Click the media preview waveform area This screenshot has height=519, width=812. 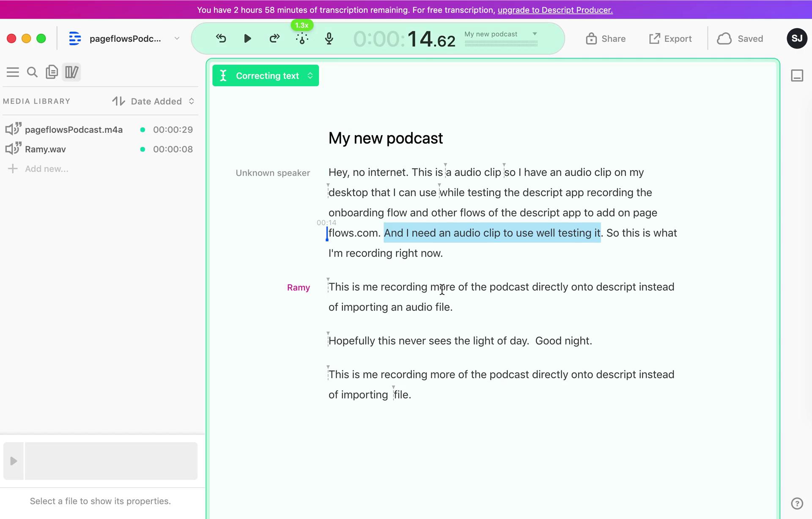coord(111,461)
